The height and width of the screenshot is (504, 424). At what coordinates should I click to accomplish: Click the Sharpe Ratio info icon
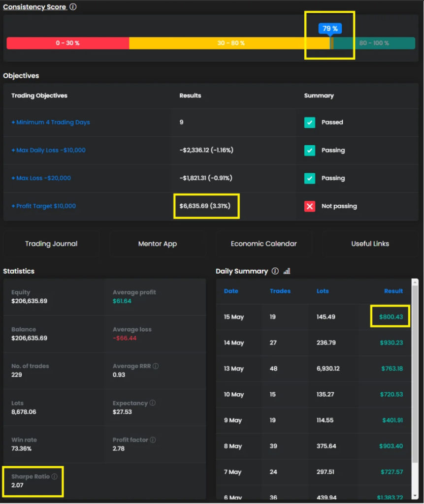coord(55,476)
